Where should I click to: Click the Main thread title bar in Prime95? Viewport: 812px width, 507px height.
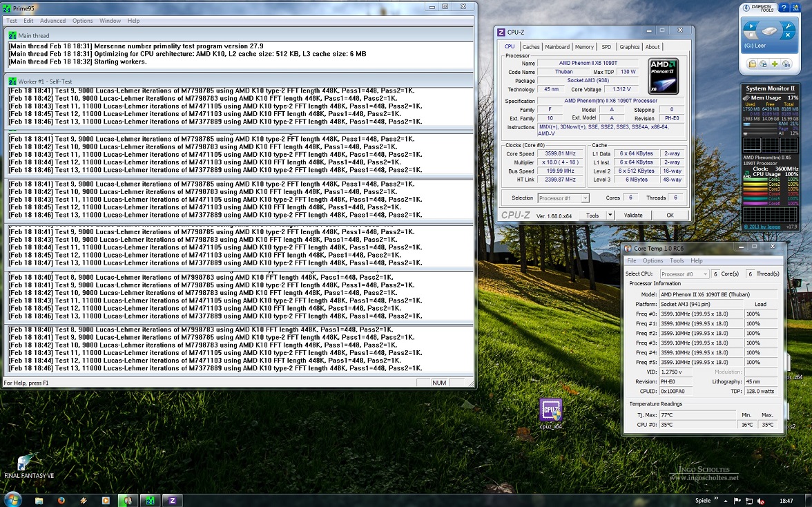coord(239,36)
